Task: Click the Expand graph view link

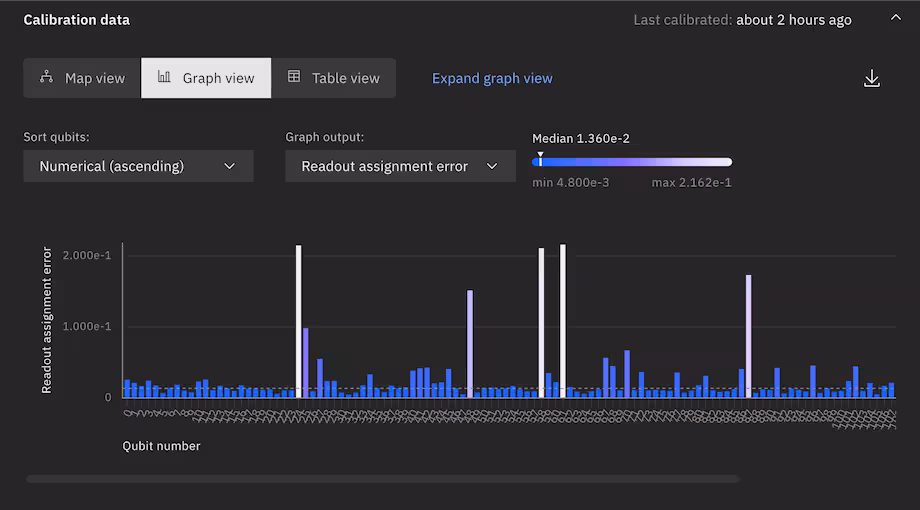Action: coord(492,78)
